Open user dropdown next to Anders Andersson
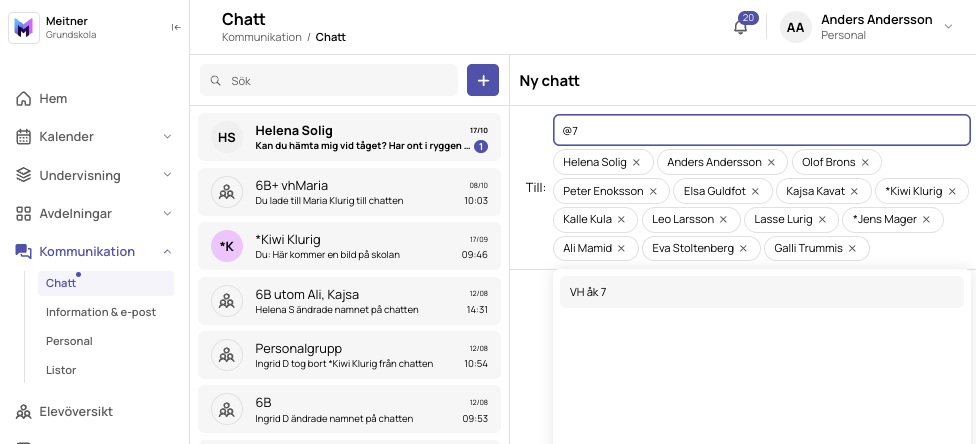976x444 pixels. [949, 26]
